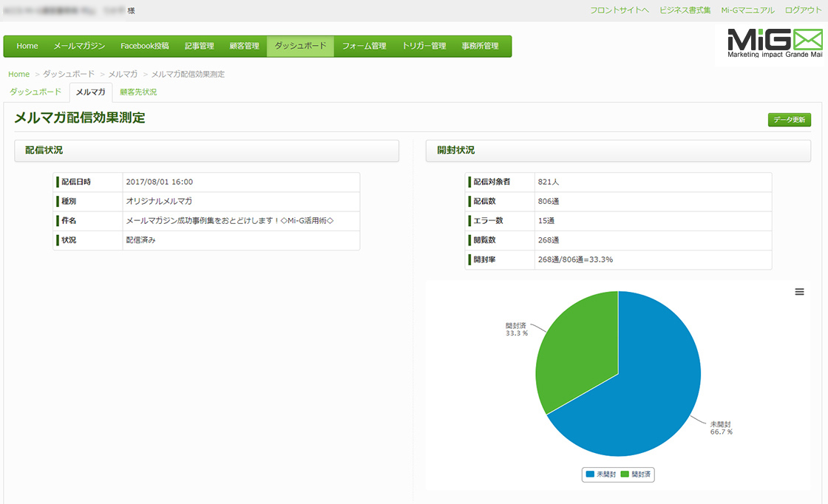The height and width of the screenshot is (504, 828).
Task: Click ダッシュボード in the breadcrumb
Action: pyautogui.click(x=69, y=75)
